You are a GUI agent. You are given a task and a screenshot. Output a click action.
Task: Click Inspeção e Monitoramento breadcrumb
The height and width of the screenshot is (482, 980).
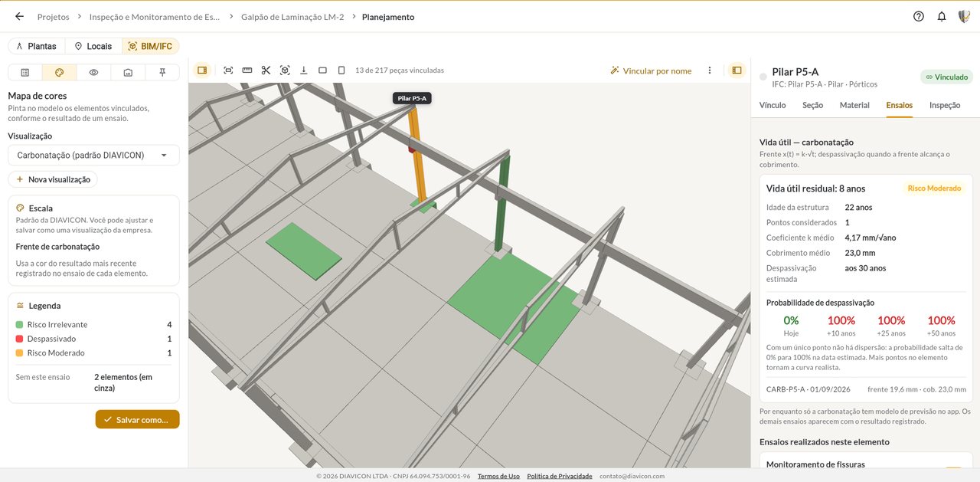tap(155, 17)
